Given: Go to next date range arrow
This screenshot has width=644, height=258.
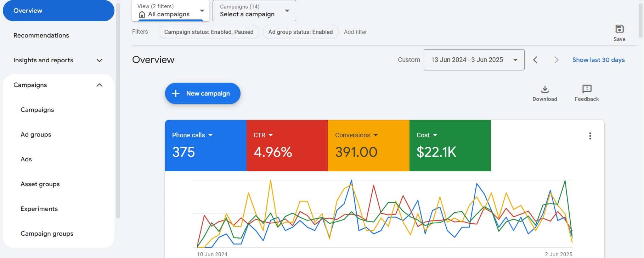Looking at the screenshot, I should pos(556,60).
